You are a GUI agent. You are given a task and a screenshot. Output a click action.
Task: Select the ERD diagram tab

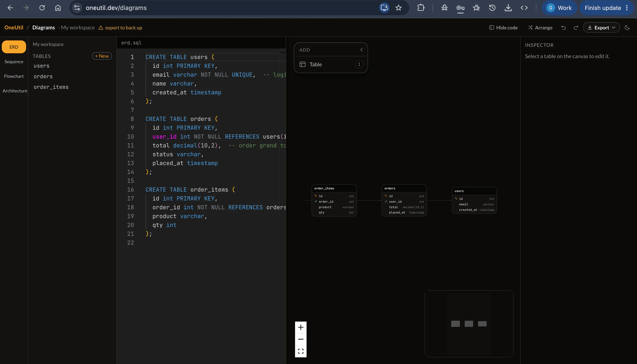[x=14, y=47]
